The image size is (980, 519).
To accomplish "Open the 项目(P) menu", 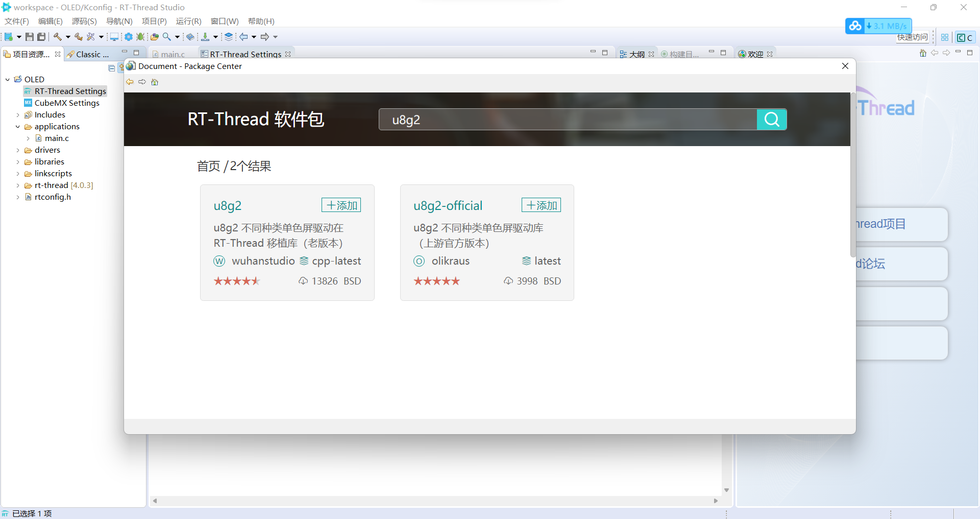I will (154, 21).
